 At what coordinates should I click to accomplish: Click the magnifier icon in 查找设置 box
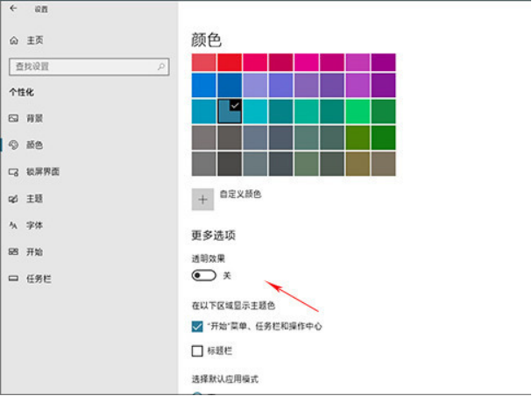point(160,66)
